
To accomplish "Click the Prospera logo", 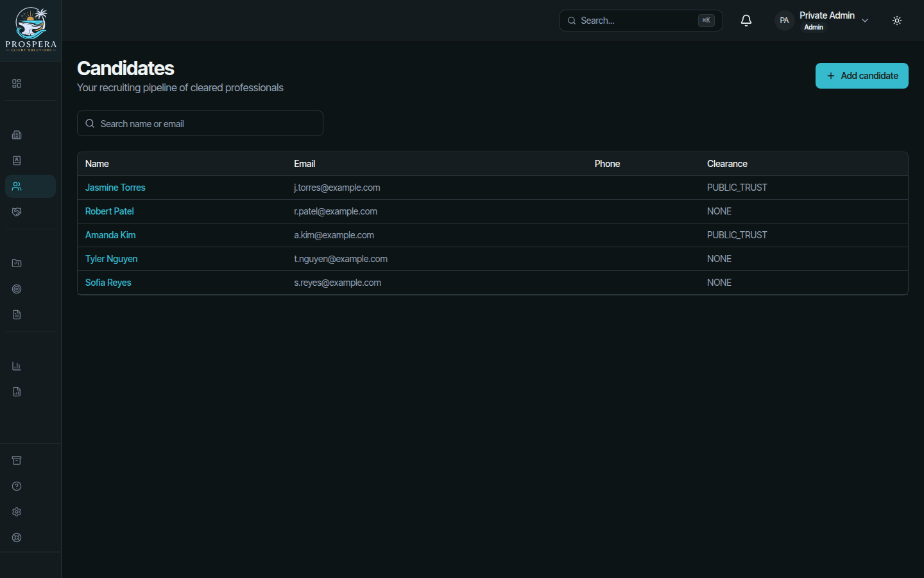I will (31, 30).
